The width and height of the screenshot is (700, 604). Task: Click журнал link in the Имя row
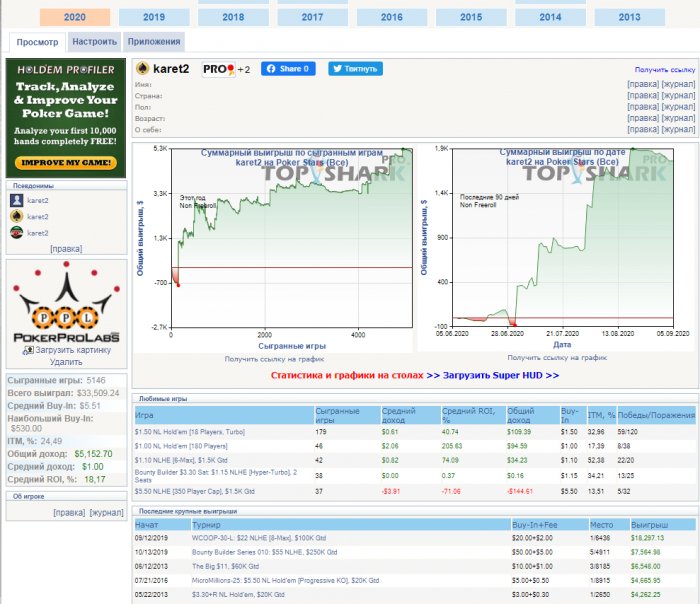click(678, 84)
